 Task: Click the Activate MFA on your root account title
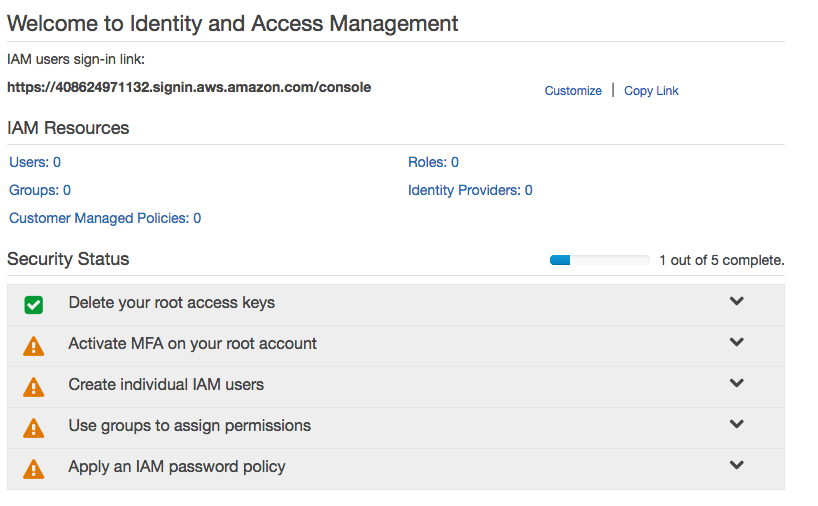192,343
